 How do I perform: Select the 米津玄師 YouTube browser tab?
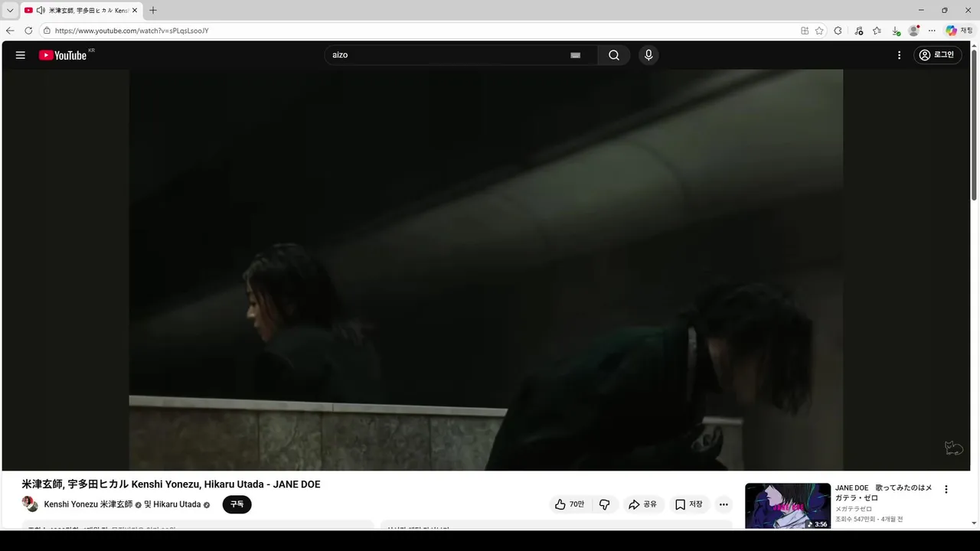80,10
